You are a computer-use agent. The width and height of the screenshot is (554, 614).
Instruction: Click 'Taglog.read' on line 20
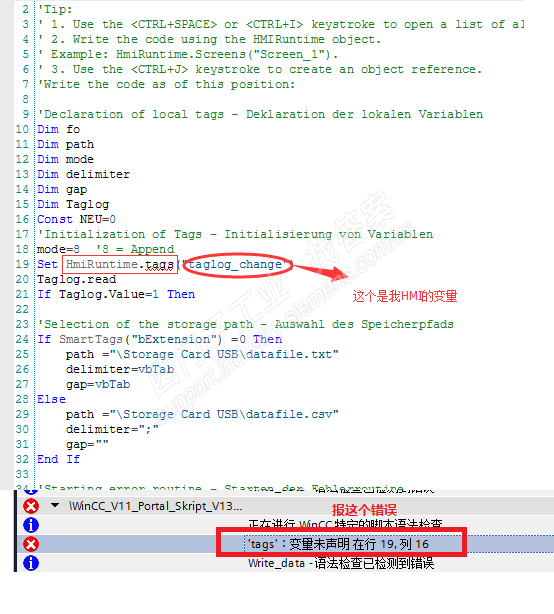click(x=77, y=279)
